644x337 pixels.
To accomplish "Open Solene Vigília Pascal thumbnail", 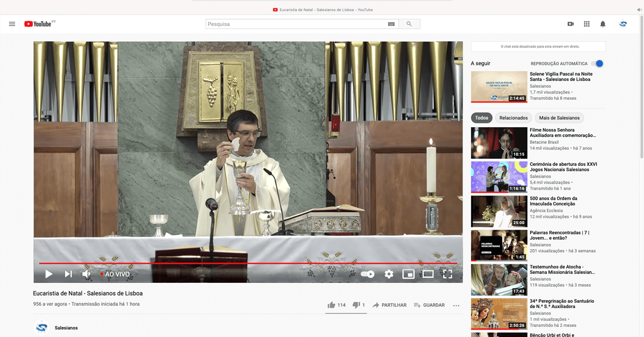I will (x=499, y=86).
